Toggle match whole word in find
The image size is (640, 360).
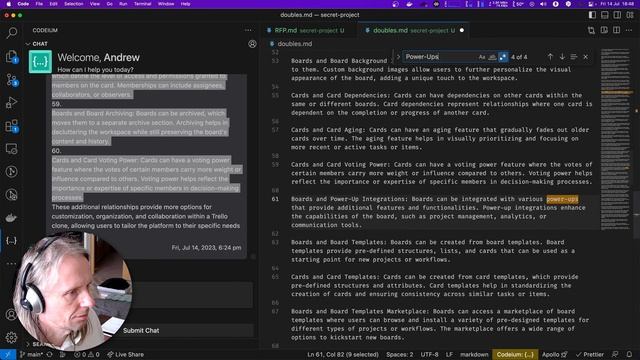point(492,57)
